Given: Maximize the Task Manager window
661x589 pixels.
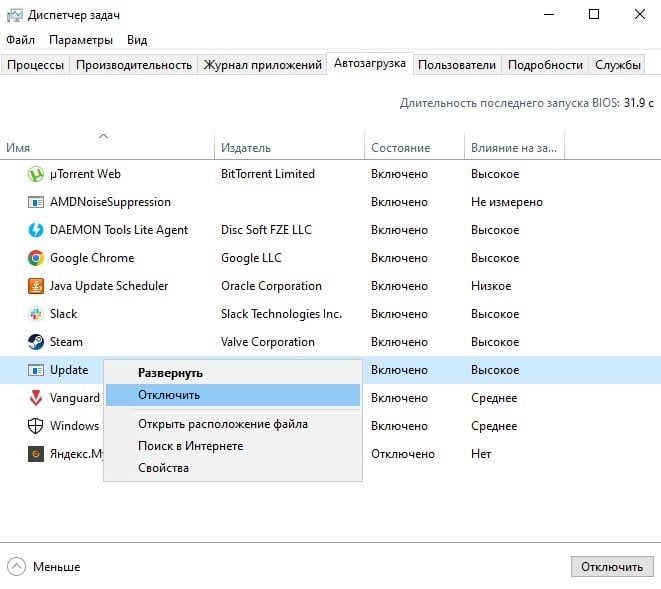Looking at the screenshot, I should [594, 15].
